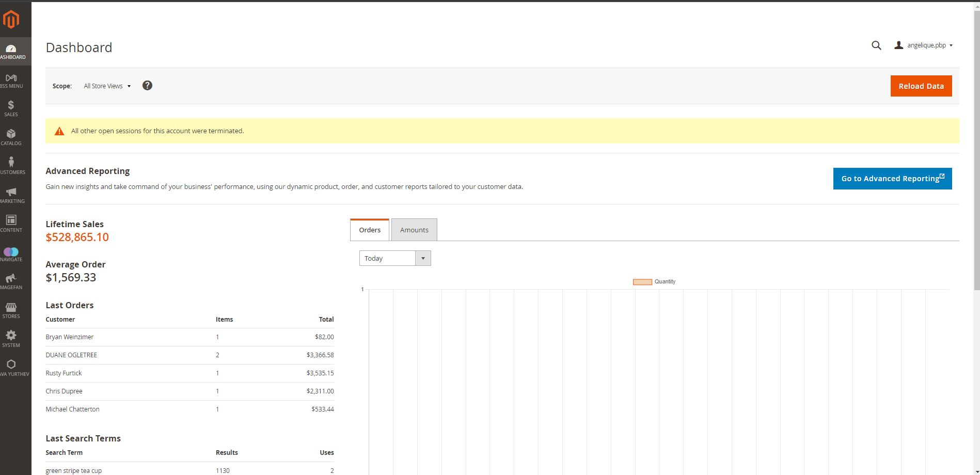Select the Orders tab
980x475 pixels.
click(370, 230)
